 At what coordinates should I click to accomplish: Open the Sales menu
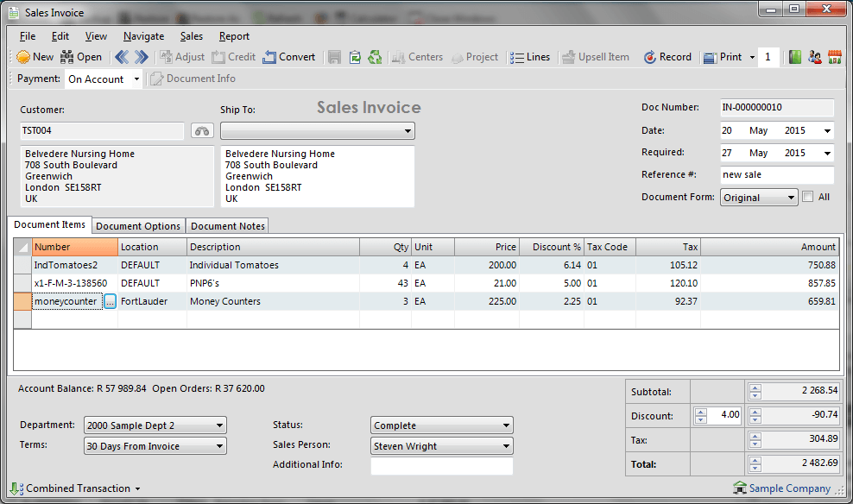coord(192,36)
